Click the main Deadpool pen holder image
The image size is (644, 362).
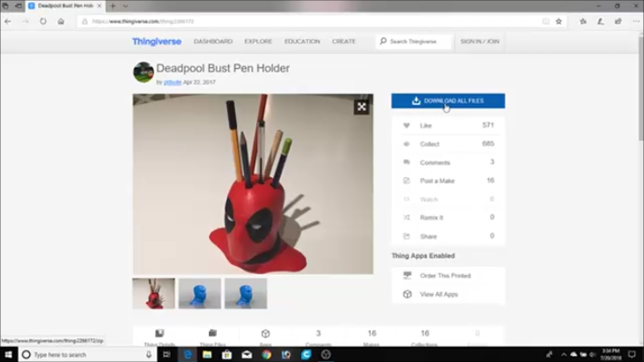pyautogui.click(x=253, y=184)
